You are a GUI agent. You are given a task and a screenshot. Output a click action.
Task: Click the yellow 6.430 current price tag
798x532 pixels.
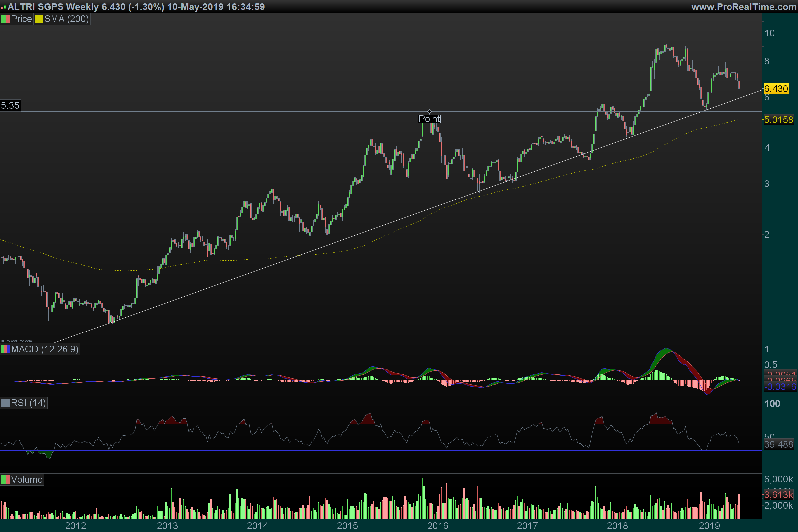[x=776, y=89]
